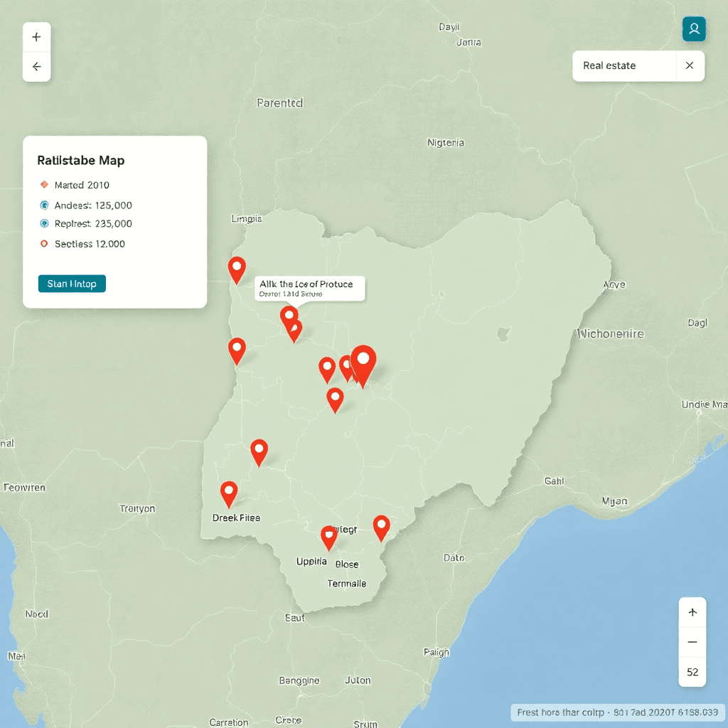Click the red Sectiess legend ring icon
The height and width of the screenshot is (728, 728).
[x=44, y=243]
